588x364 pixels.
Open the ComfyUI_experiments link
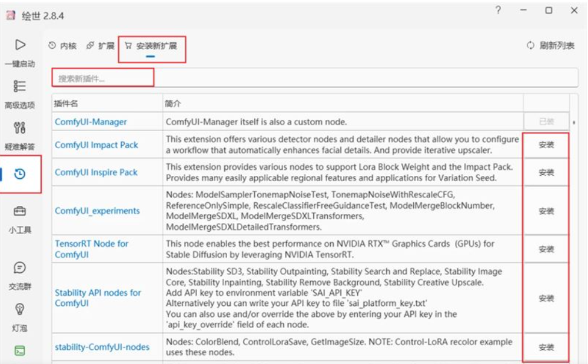[x=97, y=211]
